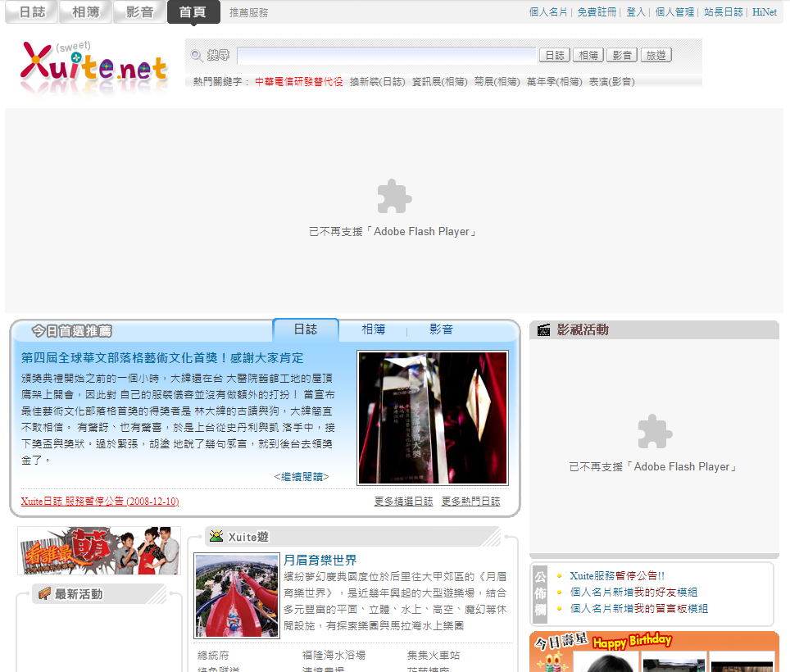Viewport: 790px width, 672px height.
Task: Click the Xuite遊 header icon
Action: (216, 537)
